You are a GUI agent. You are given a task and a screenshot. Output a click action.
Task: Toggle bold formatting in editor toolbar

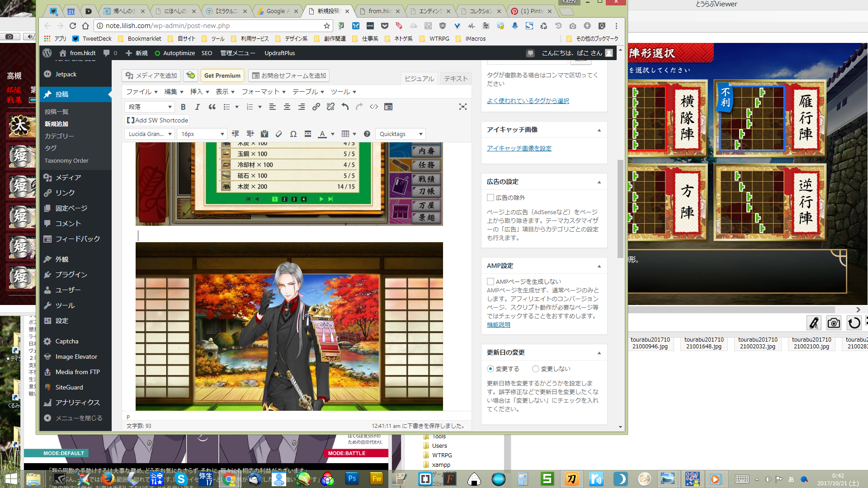point(183,107)
